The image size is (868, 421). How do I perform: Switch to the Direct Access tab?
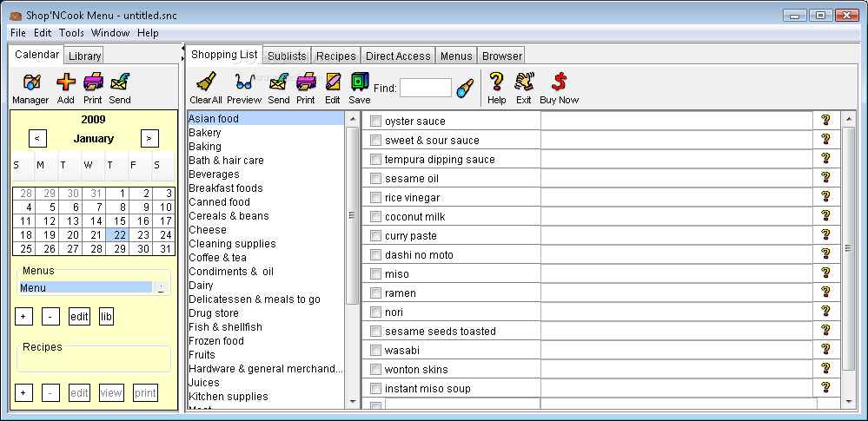398,56
